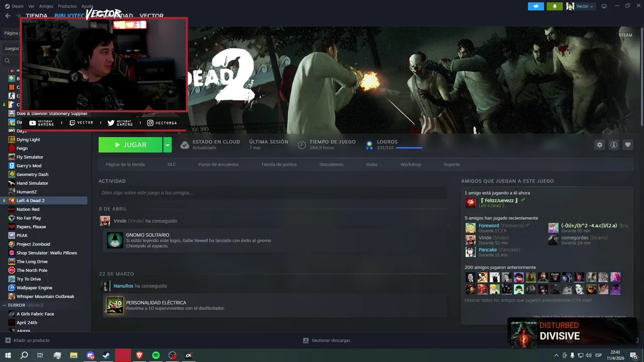Click the Logros achievement progress bar
Viewport: 644px width, 362px height.
[x=409, y=148]
